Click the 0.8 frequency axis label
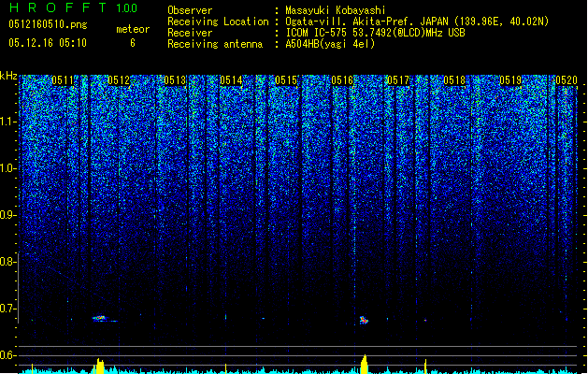Screen dimensions: 588x374 (x=7, y=262)
